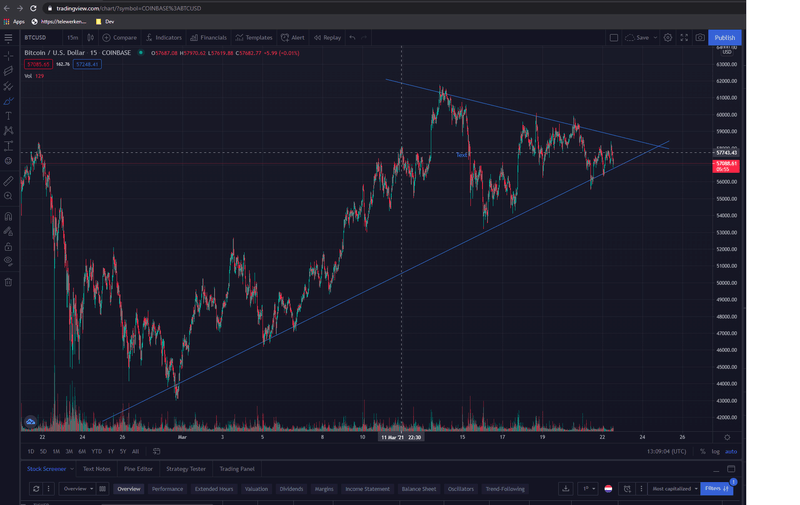The image size is (800, 505).
Task: Select the magnet mode tool in the sidebar
Action: 8,216
